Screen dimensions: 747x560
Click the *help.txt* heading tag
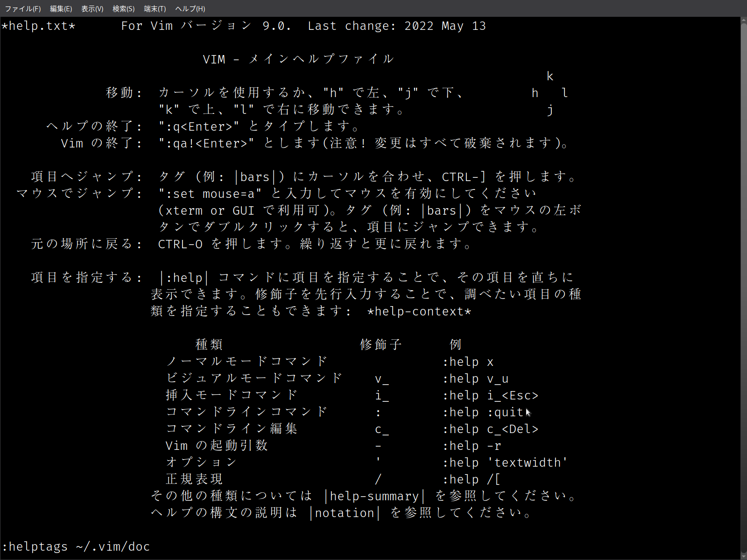38,26
